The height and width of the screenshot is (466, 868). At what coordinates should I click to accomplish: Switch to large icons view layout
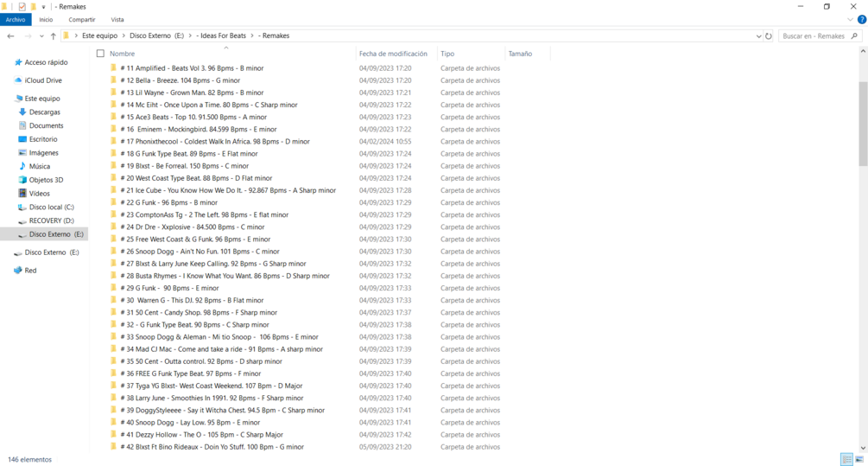pyautogui.click(x=859, y=459)
